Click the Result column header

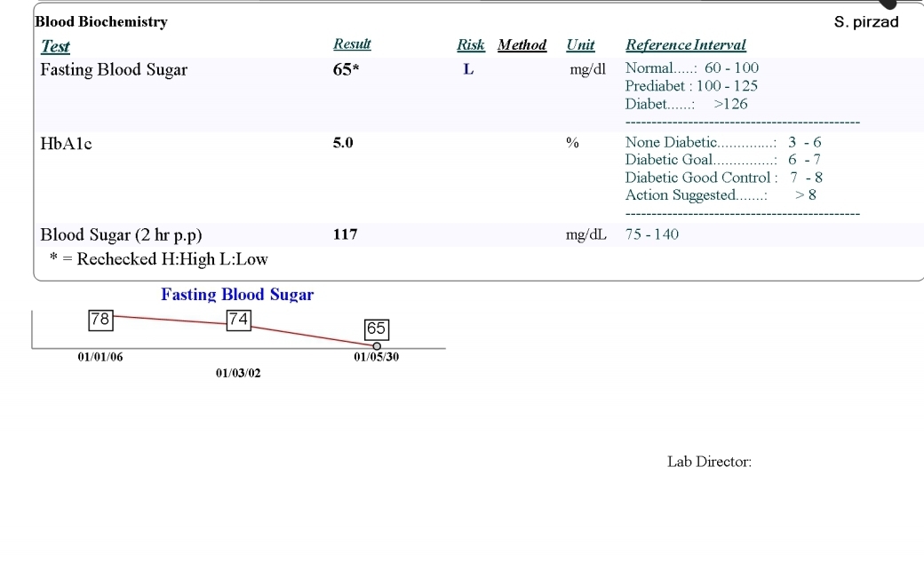352,44
